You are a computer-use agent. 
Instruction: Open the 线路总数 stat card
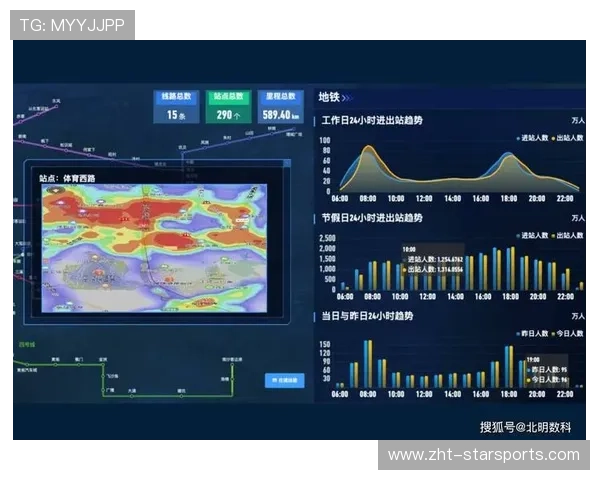(176, 107)
